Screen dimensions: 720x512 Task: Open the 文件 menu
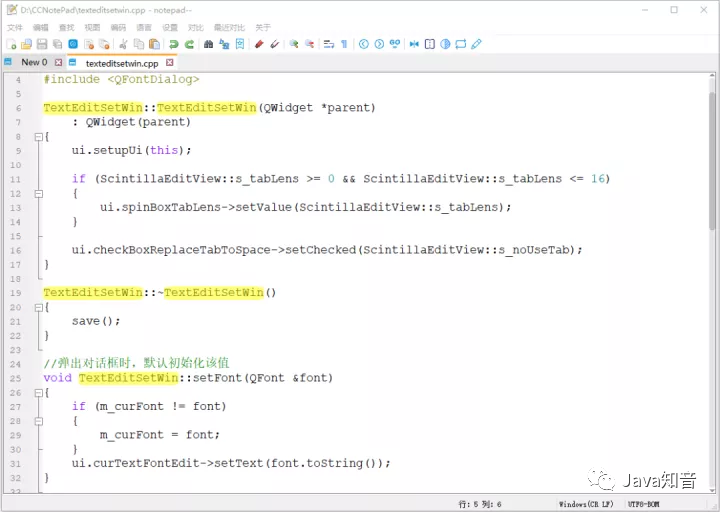[15, 28]
